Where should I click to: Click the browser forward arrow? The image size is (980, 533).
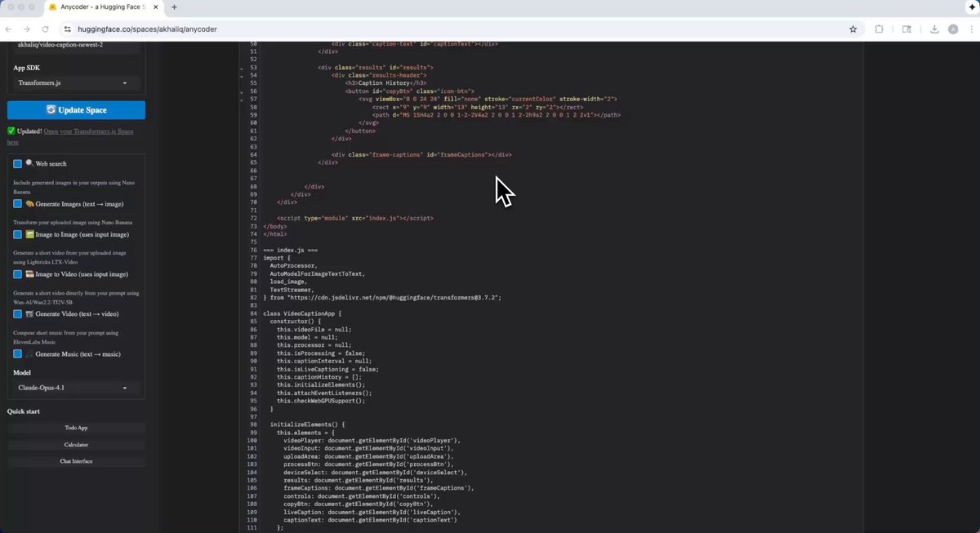click(27, 29)
